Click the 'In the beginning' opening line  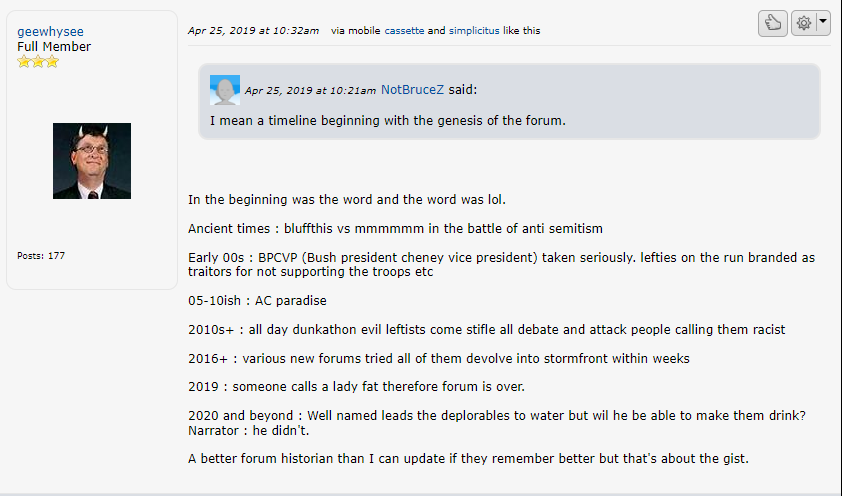click(347, 199)
